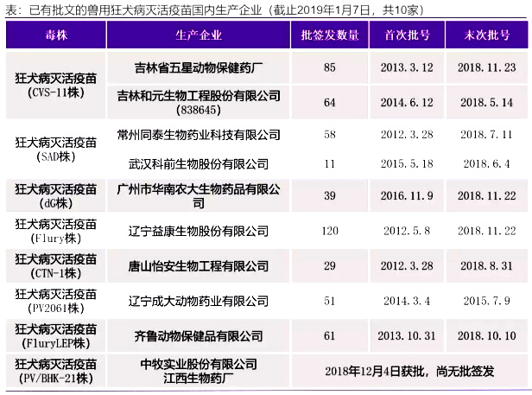The image size is (532, 395).
Task: Select batch quantity value 64
Action: coord(329,102)
